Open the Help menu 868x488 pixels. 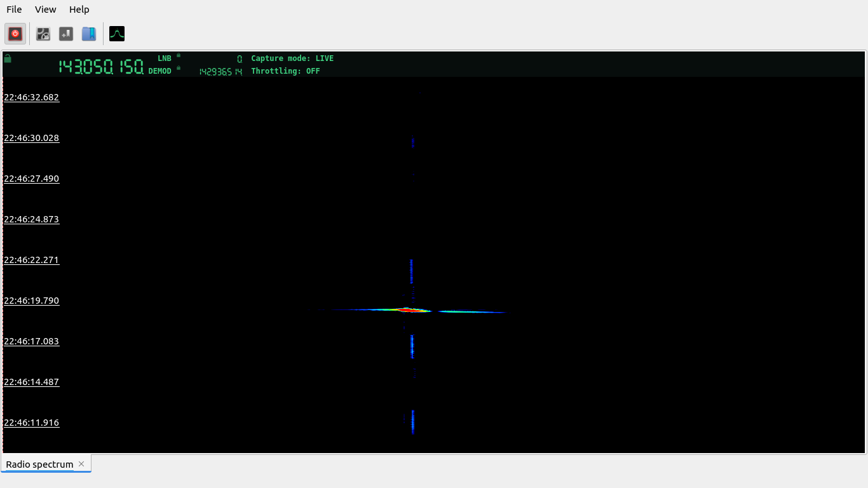click(x=79, y=10)
